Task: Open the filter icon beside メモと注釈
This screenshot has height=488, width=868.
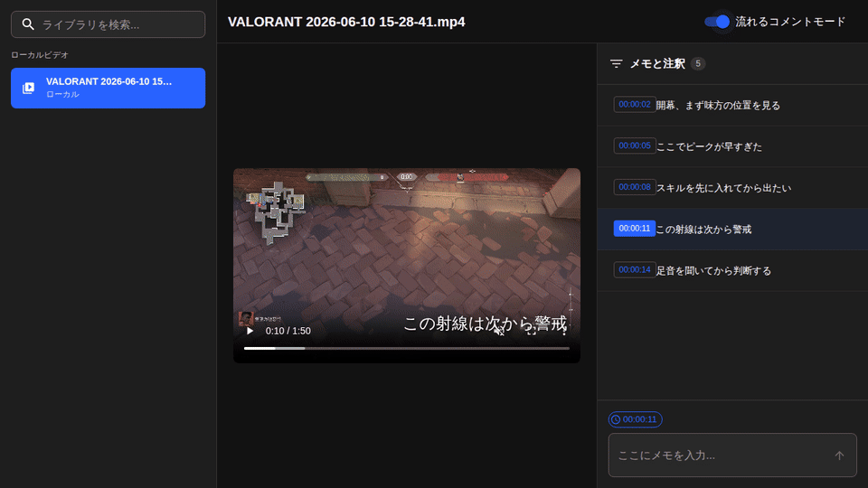Action: pos(616,63)
